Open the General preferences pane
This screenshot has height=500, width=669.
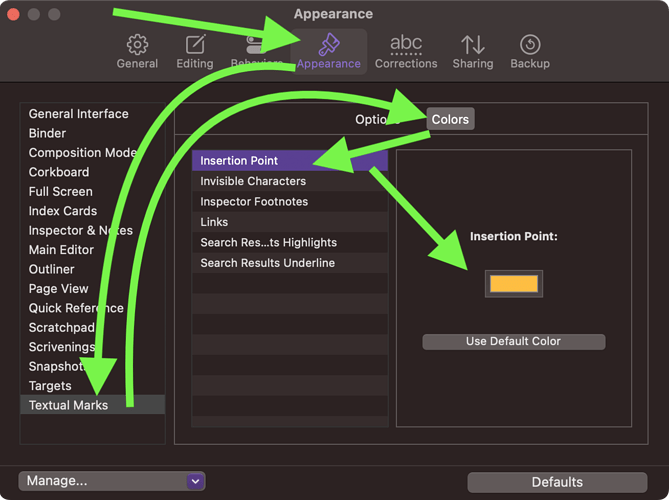pyautogui.click(x=137, y=51)
